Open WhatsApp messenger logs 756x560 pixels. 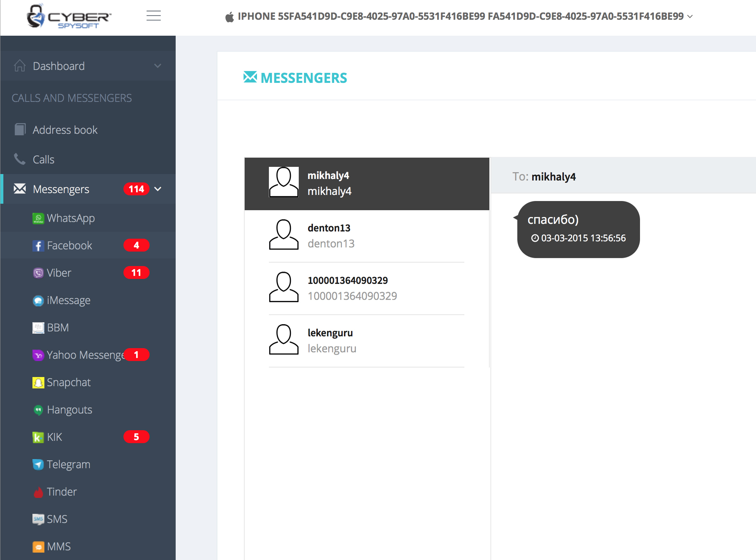tap(70, 218)
